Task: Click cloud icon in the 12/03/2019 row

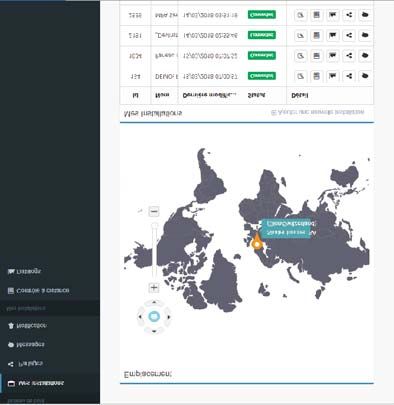Action: (365, 56)
